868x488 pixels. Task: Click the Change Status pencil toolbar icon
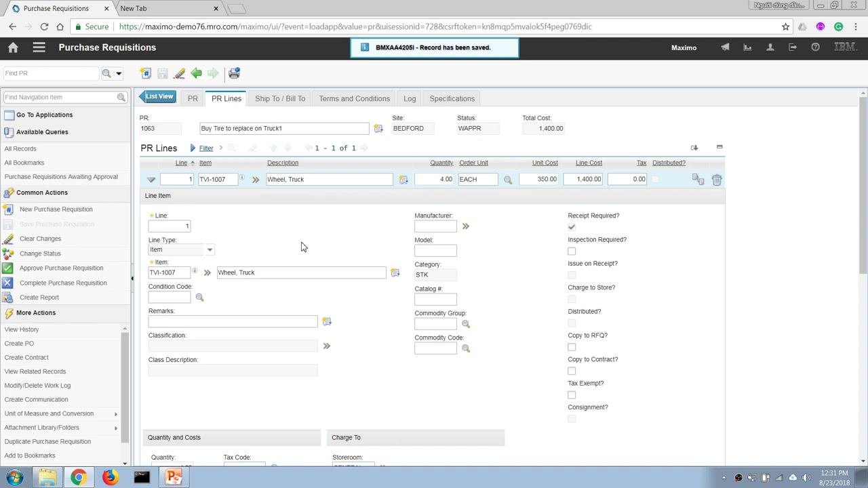coord(179,73)
